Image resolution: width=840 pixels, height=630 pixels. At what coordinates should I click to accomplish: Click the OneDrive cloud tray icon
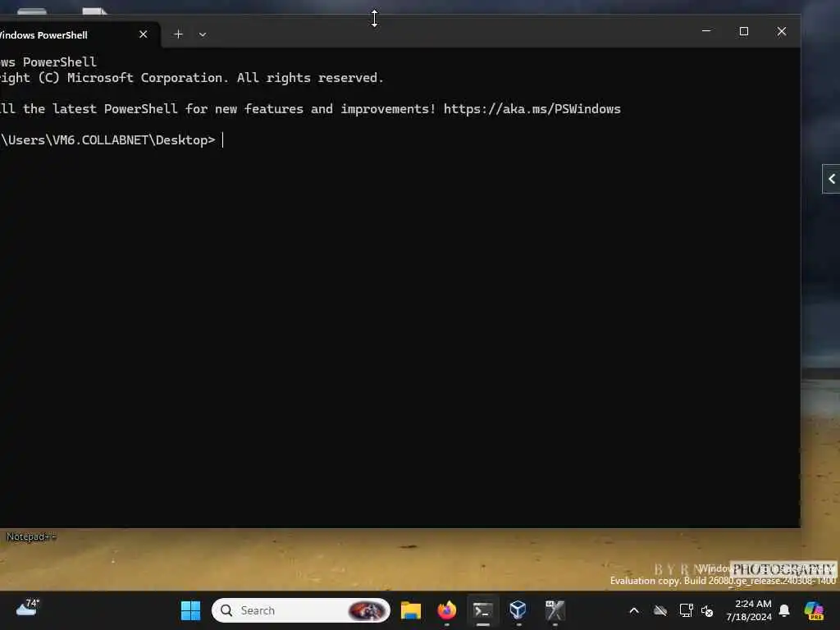[x=660, y=610]
